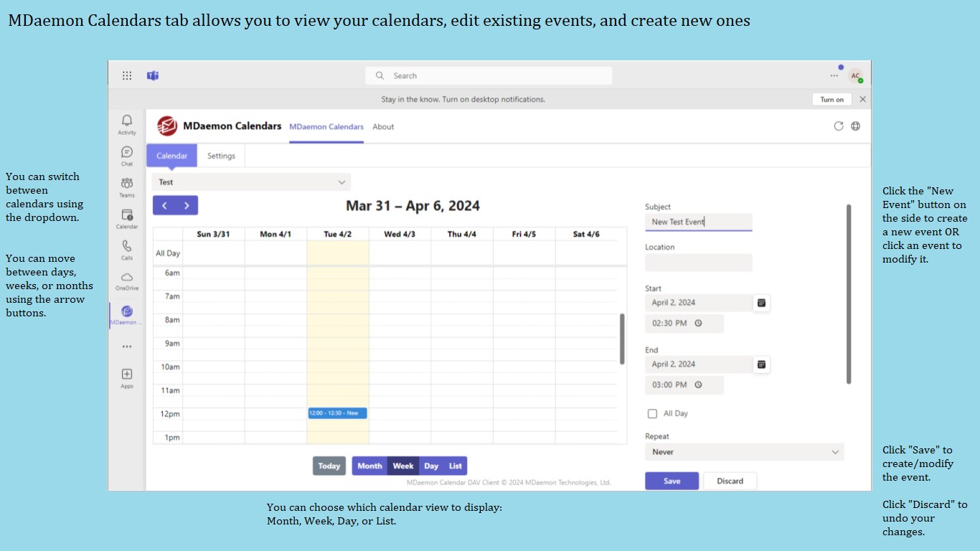Select the Month calendar view
The height and width of the screenshot is (551, 980).
pyautogui.click(x=369, y=466)
